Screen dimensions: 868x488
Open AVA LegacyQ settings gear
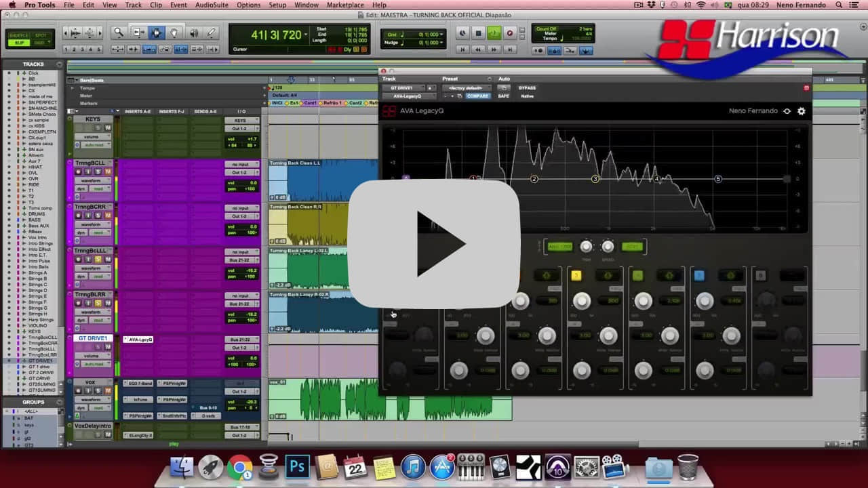(801, 111)
